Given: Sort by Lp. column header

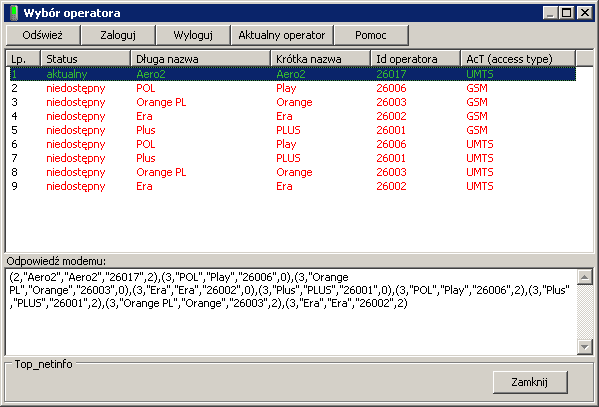Looking at the screenshot, I should point(23,59).
